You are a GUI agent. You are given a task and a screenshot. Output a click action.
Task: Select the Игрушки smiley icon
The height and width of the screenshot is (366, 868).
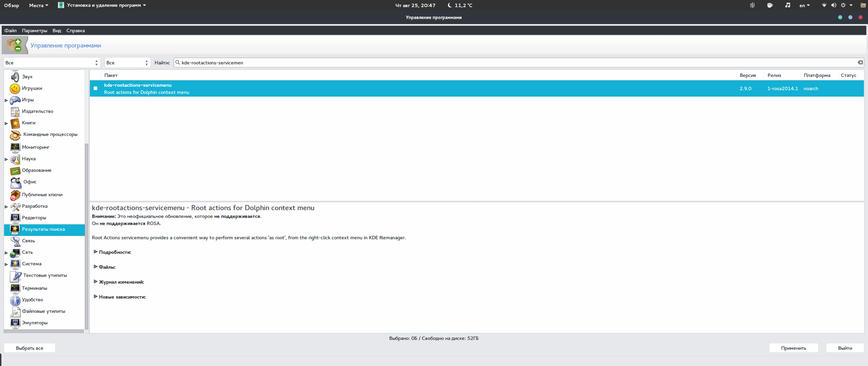pyautogui.click(x=15, y=88)
